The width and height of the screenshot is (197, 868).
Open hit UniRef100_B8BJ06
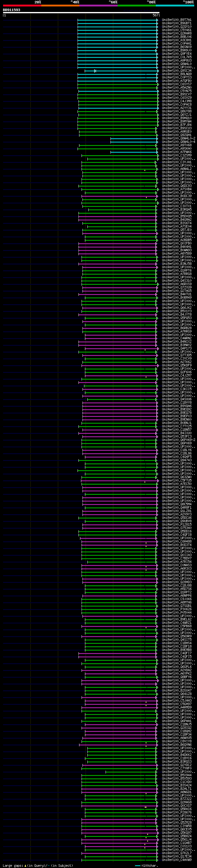tap(177, 37)
